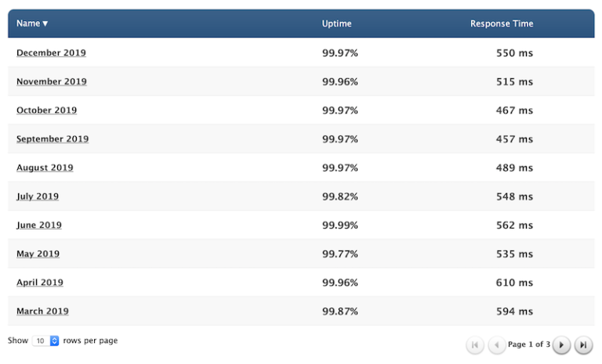
Task: Open the June 2019 report link
Action: coord(38,225)
